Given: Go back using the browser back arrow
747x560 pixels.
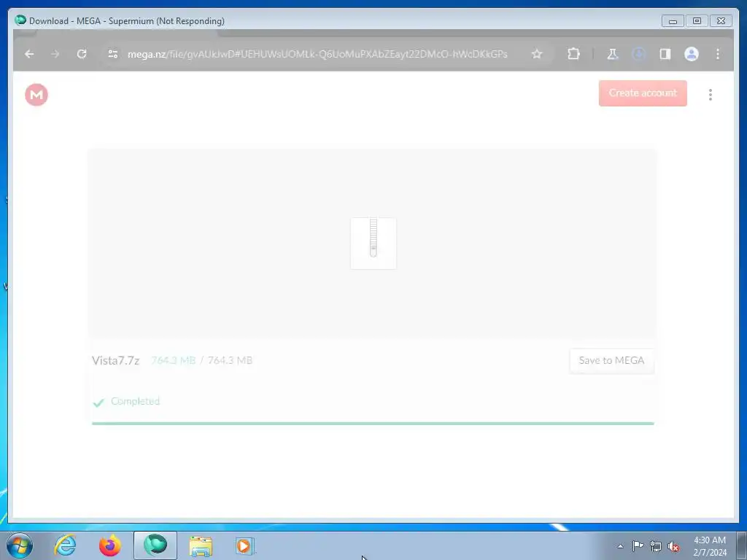Looking at the screenshot, I should click(29, 54).
